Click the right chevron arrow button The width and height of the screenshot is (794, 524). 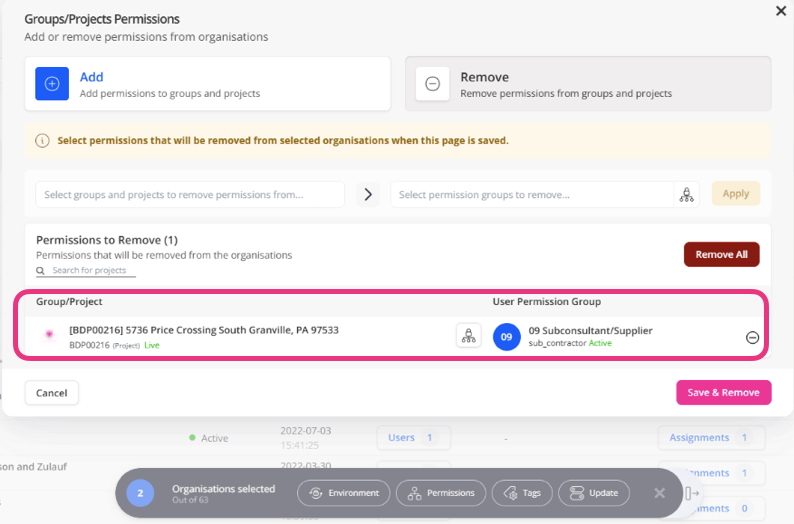368,194
